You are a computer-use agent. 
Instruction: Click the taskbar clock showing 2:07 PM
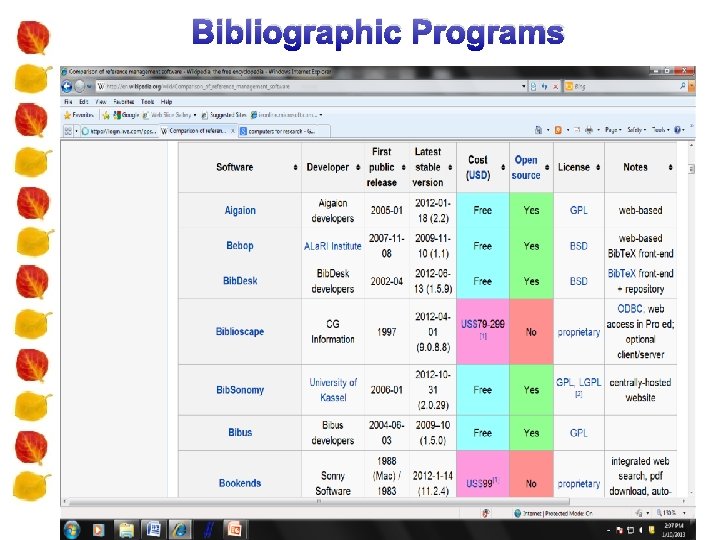point(674,530)
